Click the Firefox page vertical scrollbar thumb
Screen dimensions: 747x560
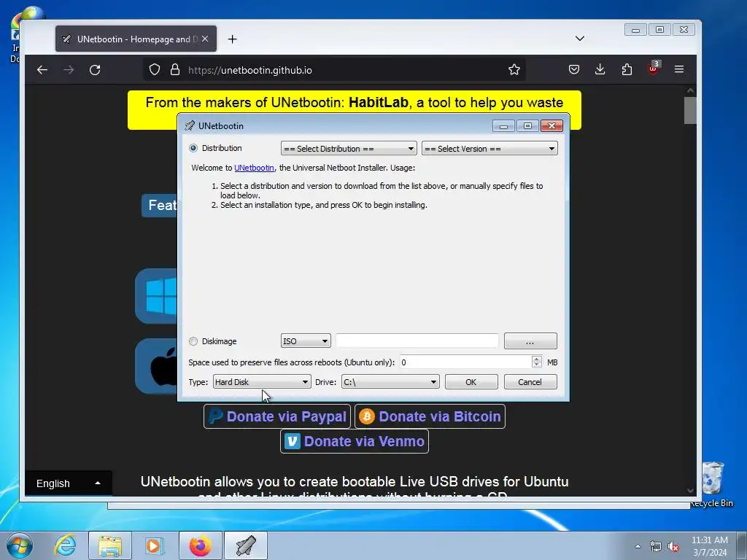click(690, 111)
